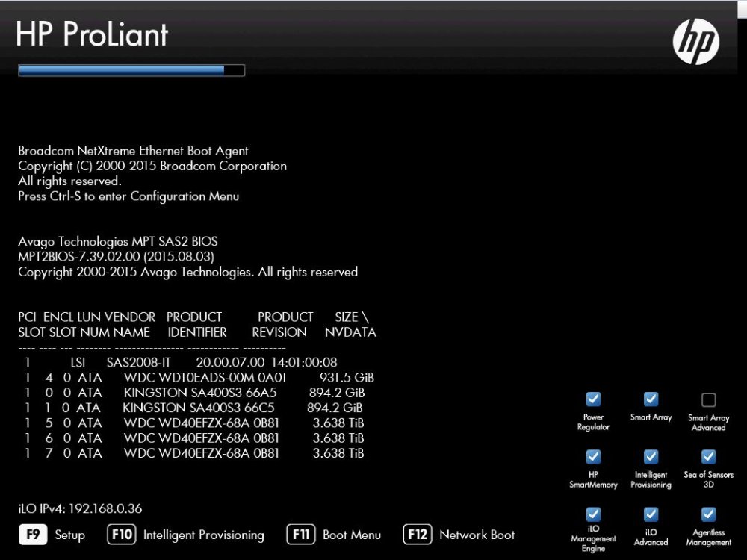Click the HP logo

(x=696, y=41)
